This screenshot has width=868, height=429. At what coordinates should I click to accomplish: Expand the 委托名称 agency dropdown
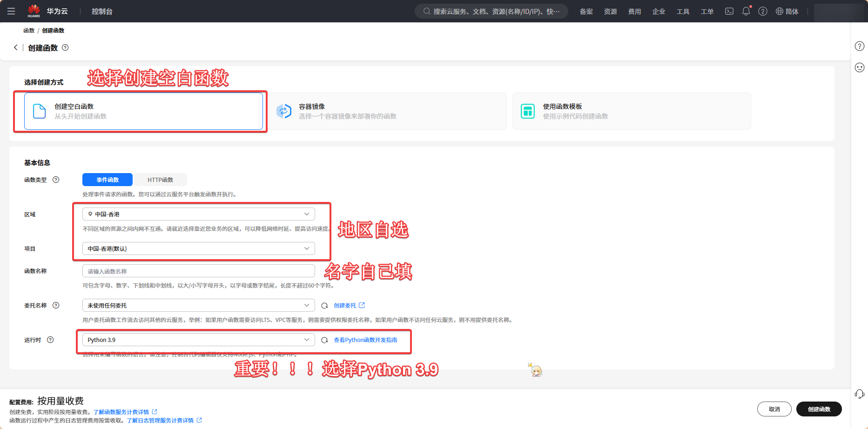199,305
